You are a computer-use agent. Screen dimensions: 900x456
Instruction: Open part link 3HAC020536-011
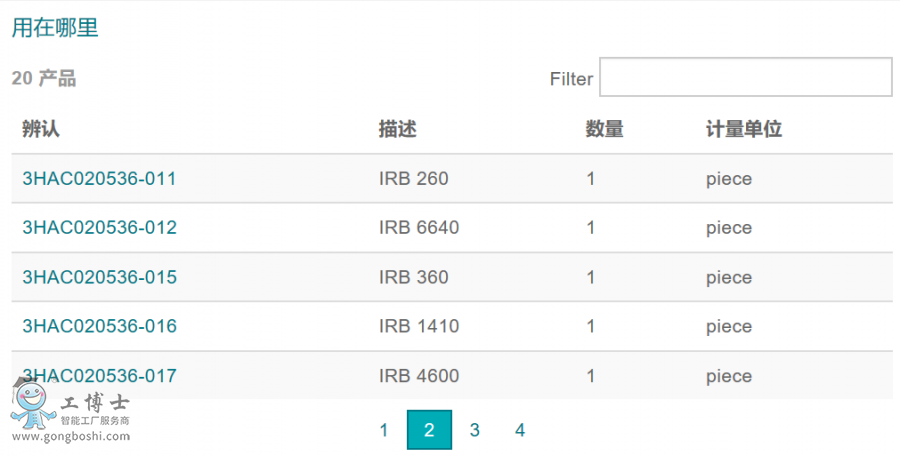pos(99,179)
